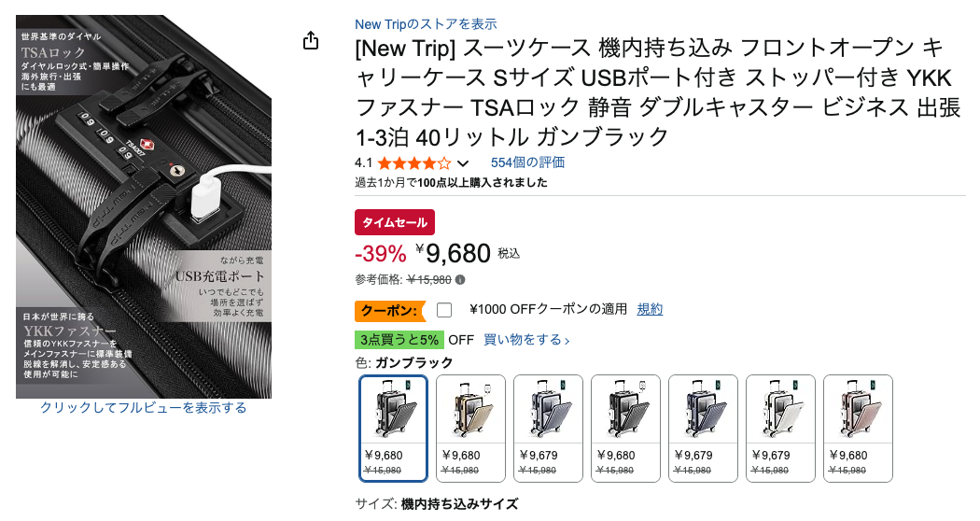The image size is (980, 521).
Task: Tick the ¥1000 OFF coupon checkbox
Action: click(444, 310)
